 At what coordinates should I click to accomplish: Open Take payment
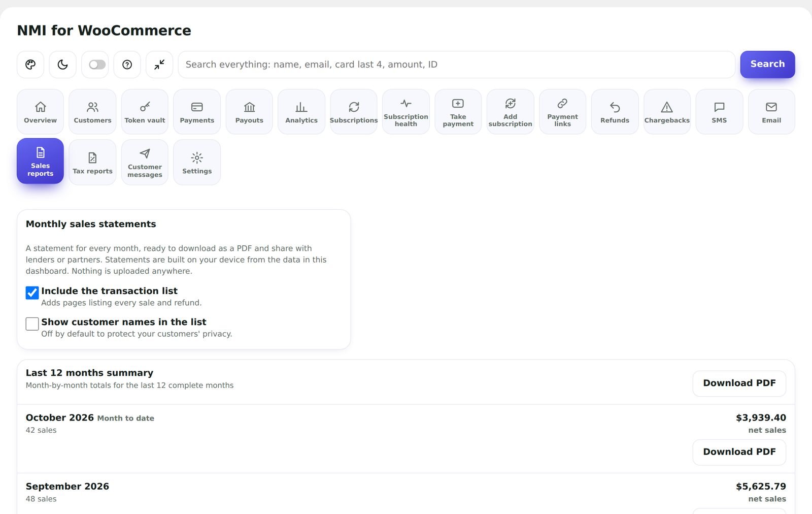458,112
